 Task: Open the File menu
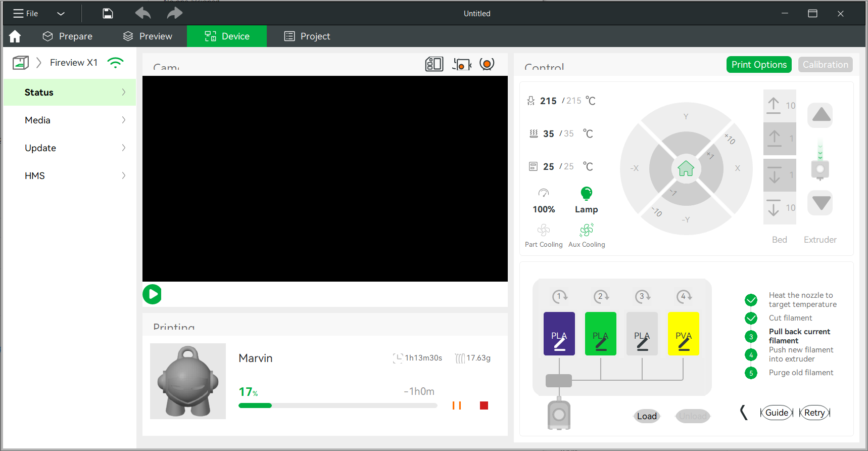25,14
